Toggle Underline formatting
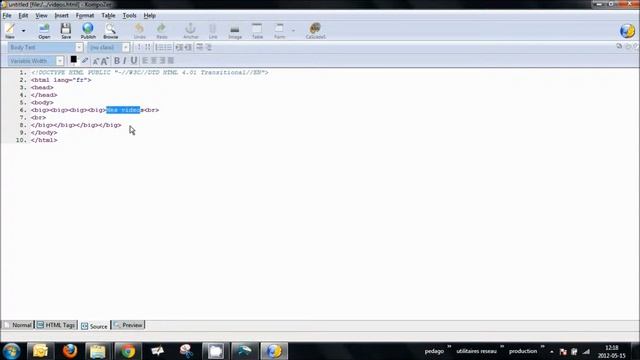Viewport: 640px width, 360px height. click(133, 61)
